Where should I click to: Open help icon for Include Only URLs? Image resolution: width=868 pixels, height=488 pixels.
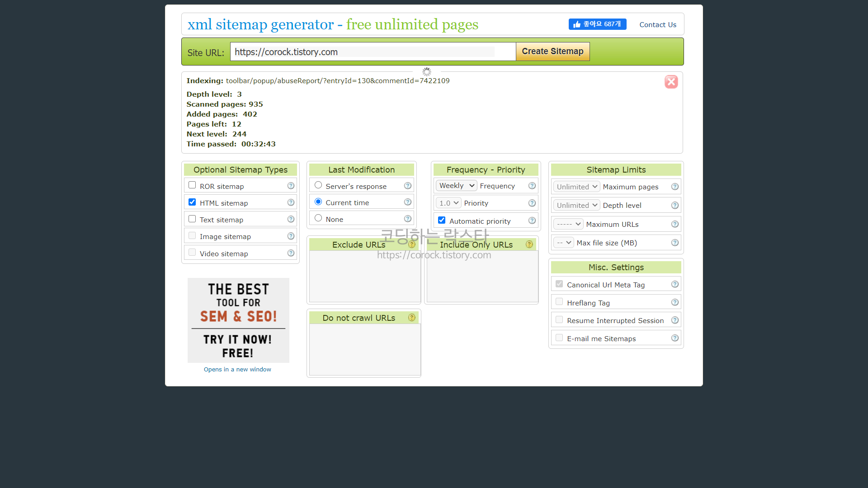[529, 244]
